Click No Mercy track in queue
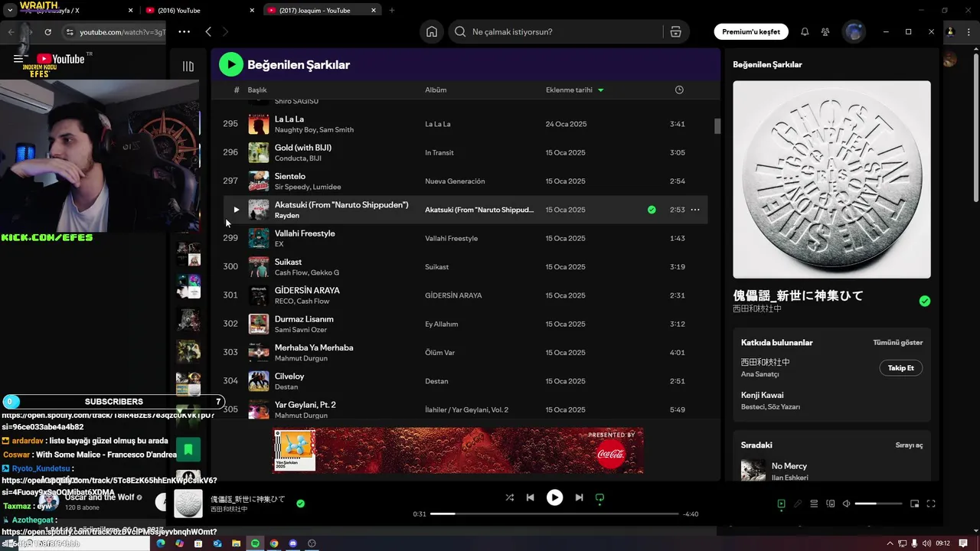Viewport: 980px width, 551px height. pos(789,466)
